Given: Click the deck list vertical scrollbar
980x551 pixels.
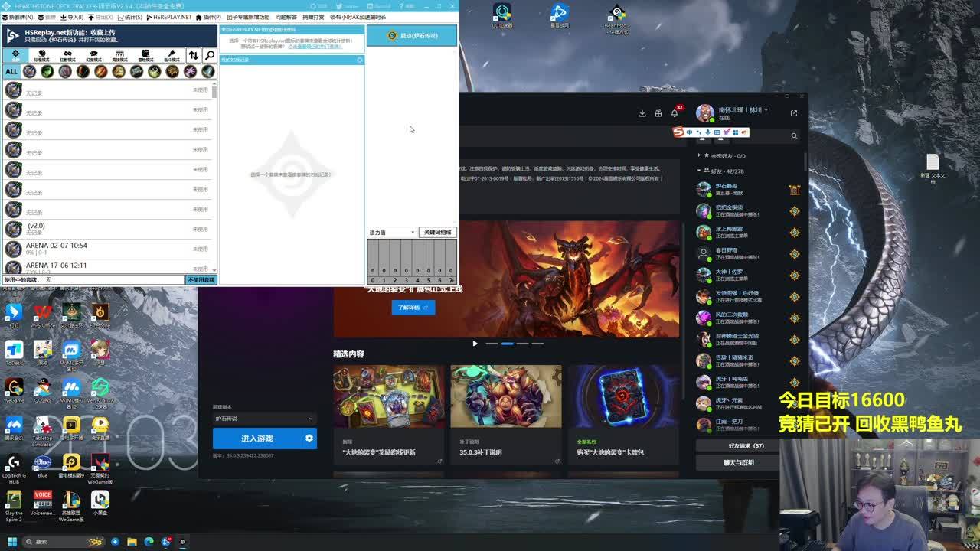Looking at the screenshot, I should (214, 176).
